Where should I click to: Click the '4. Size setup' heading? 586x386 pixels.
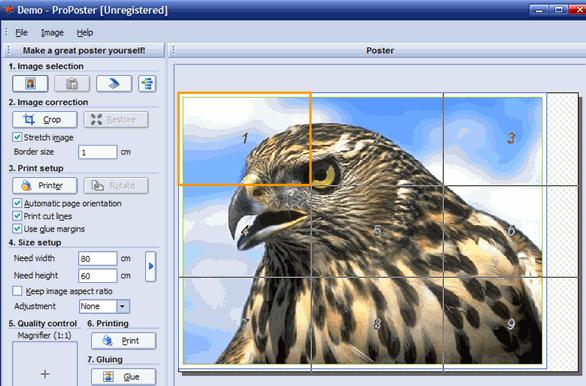(35, 243)
